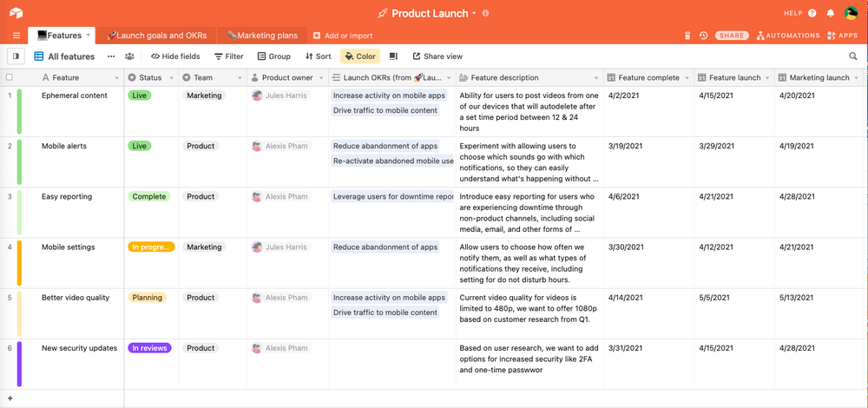Expand the Status column dropdown arrow

[172, 78]
